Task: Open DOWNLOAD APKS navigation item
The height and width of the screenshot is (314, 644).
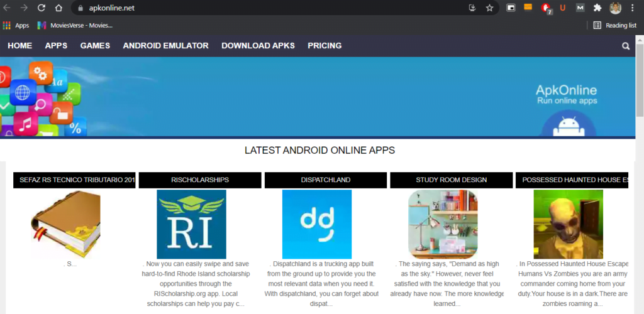Action: tap(258, 46)
